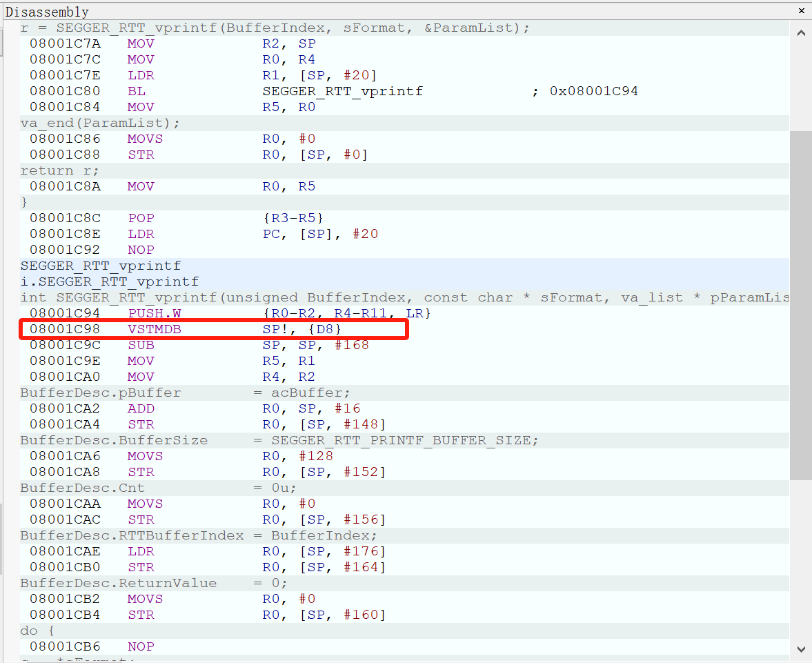Image resolution: width=812 pixels, height=663 pixels.
Task: Click the va_end(ParamList) source line
Action: pyautogui.click(x=100, y=123)
